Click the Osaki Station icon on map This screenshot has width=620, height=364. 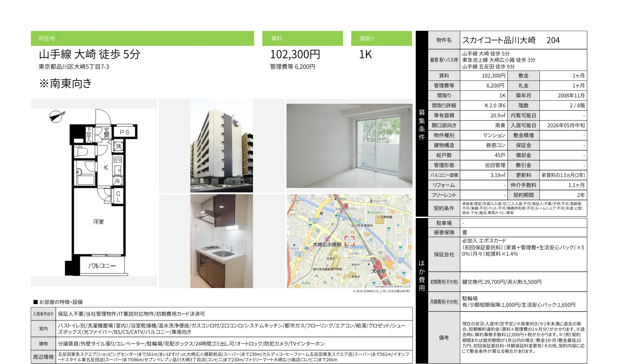click(x=379, y=266)
